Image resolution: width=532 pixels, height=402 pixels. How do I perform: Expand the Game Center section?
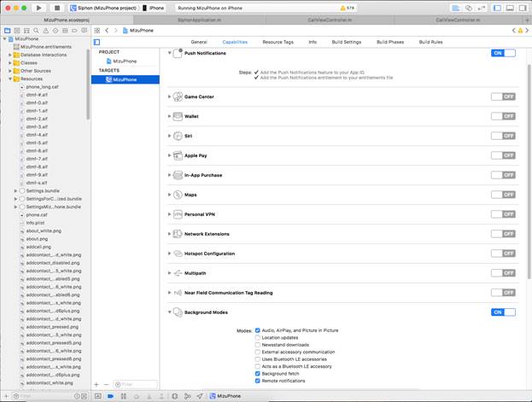tap(169, 96)
